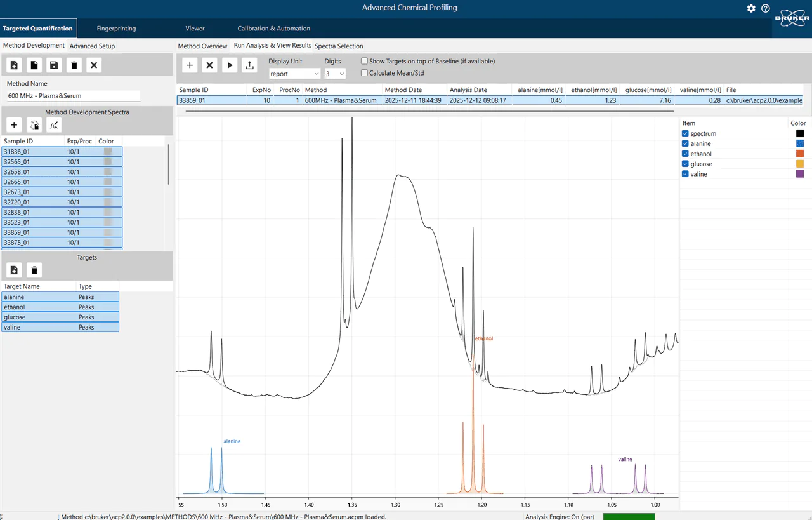Uncheck the spectrum legend item
812x520 pixels.
point(685,133)
